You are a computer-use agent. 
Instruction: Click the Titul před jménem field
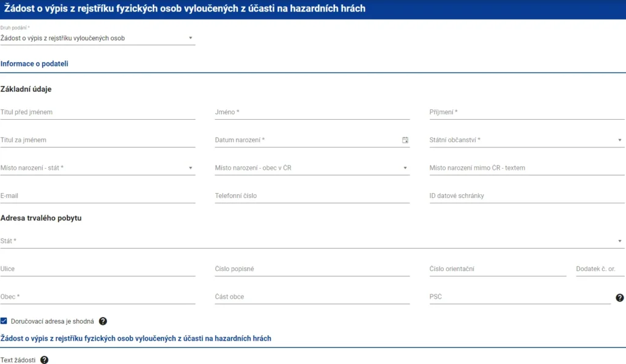point(98,112)
